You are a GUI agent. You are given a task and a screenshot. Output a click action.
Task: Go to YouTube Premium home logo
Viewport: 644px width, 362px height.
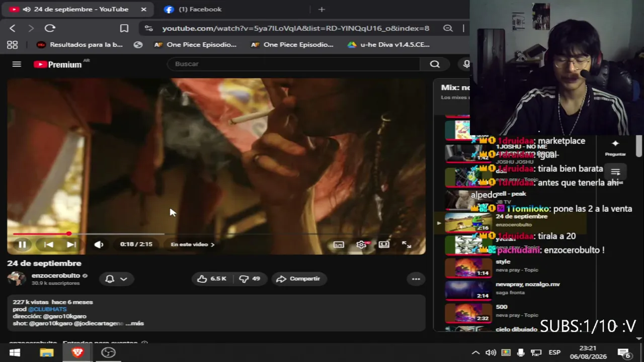click(58, 64)
